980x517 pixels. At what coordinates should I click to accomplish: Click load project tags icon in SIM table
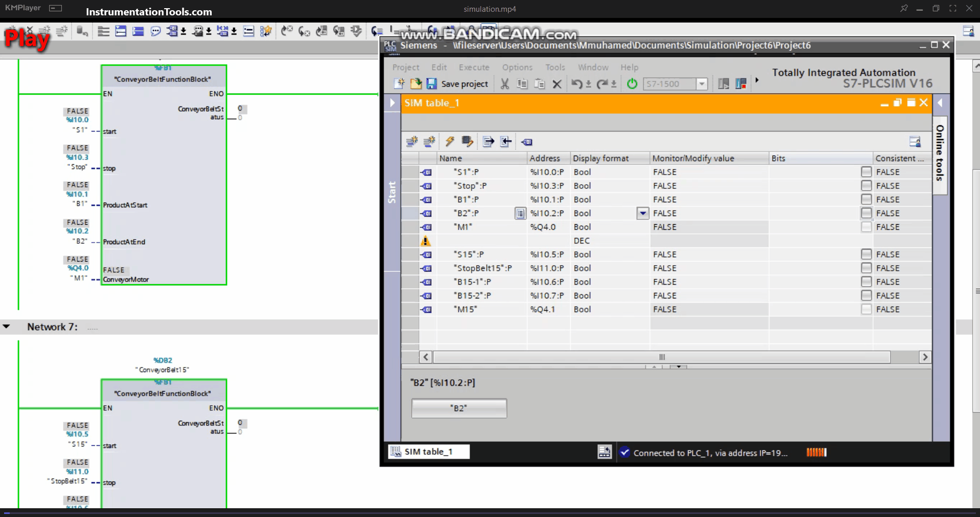pyautogui.click(x=527, y=142)
